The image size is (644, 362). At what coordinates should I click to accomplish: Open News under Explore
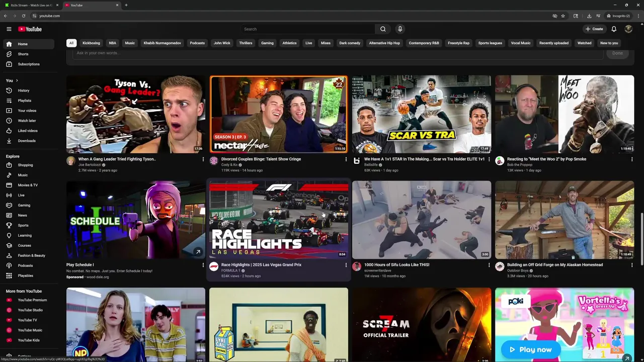[x=28, y=215]
